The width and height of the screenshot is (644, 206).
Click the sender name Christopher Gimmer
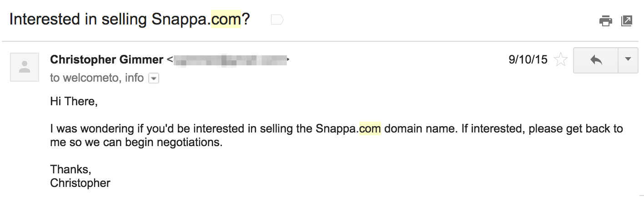click(x=106, y=59)
